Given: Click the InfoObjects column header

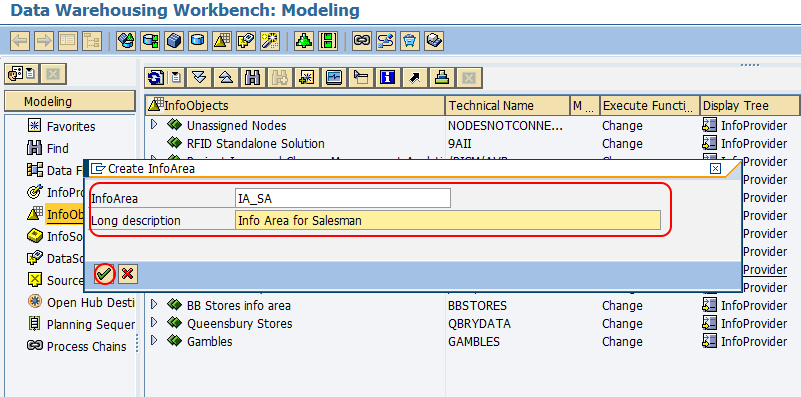Looking at the screenshot, I should click(295, 106).
